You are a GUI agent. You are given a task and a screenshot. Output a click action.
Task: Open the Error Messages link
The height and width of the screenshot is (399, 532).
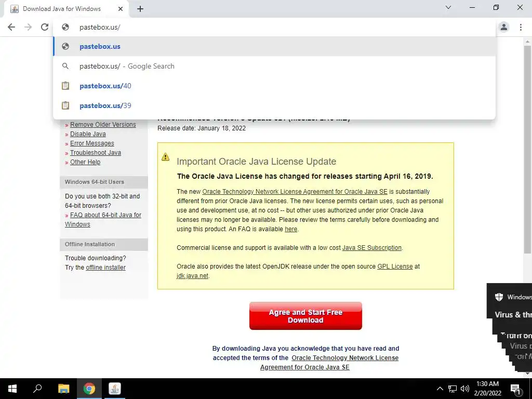pyautogui.click(x=92, y=143)
